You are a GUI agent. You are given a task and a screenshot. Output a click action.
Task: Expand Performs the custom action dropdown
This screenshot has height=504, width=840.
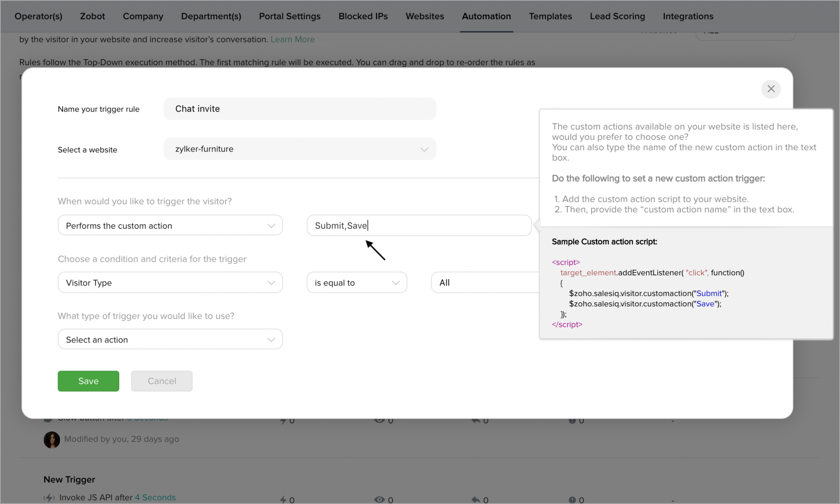click(x=170, y=226)
